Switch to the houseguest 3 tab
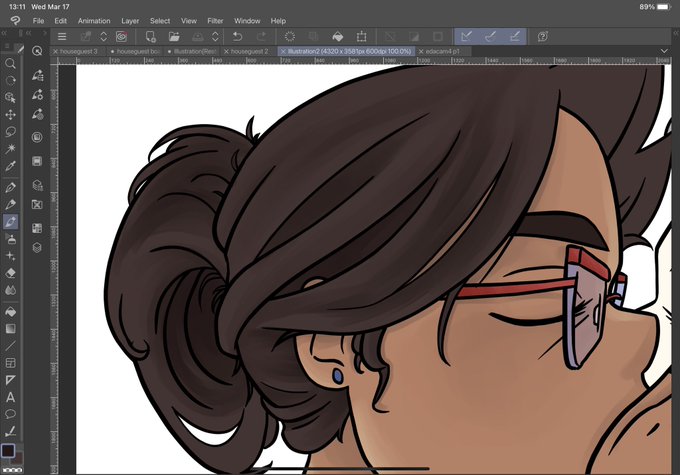680x475 pixels. [79, 51]
